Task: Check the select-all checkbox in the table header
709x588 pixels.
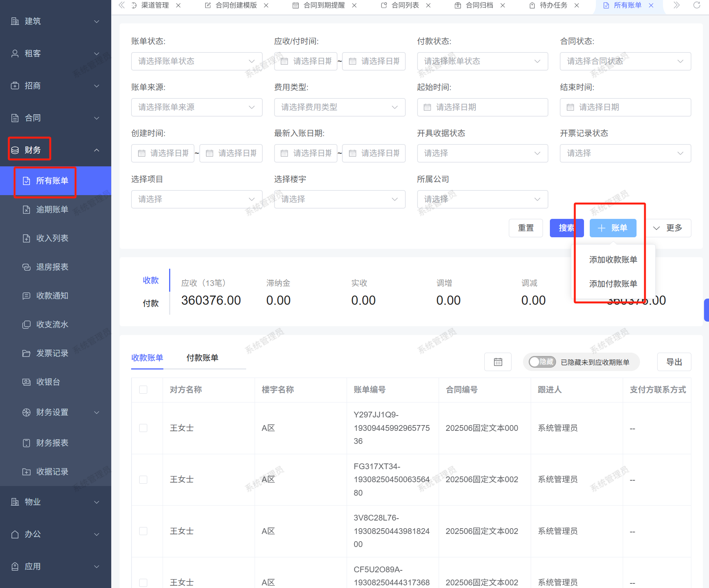Action: pos(143,390)
